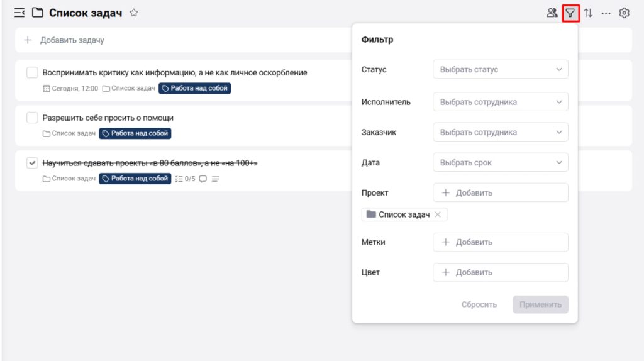Viewport: 644px width, 361px height.
Task: Open comments icon on the completed task
Action: (203, 179)
